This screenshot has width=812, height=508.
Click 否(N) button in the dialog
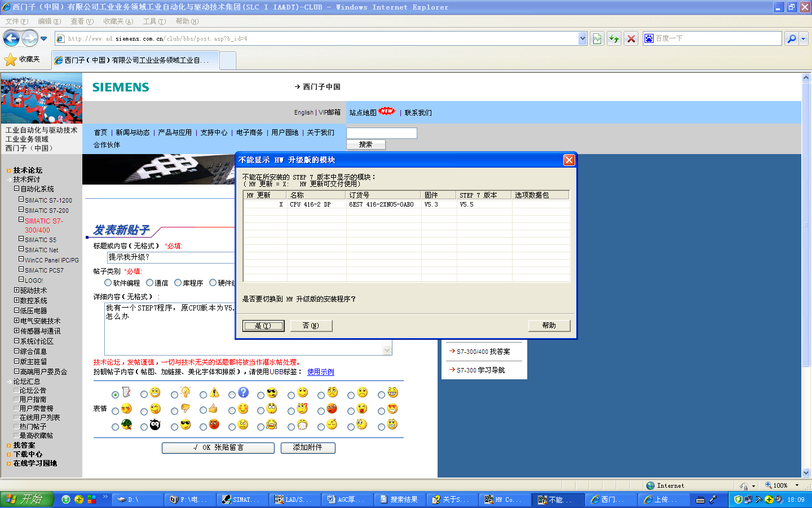pyautogui.click(x=311, y=326)
